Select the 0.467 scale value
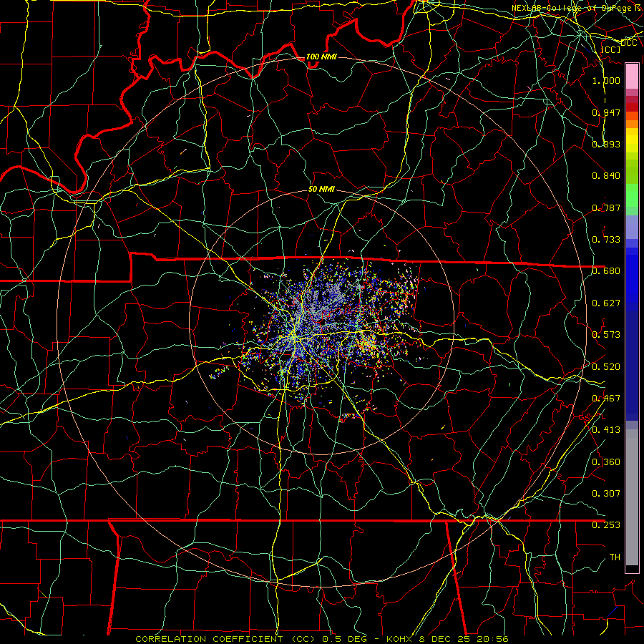 pos(606,398)
